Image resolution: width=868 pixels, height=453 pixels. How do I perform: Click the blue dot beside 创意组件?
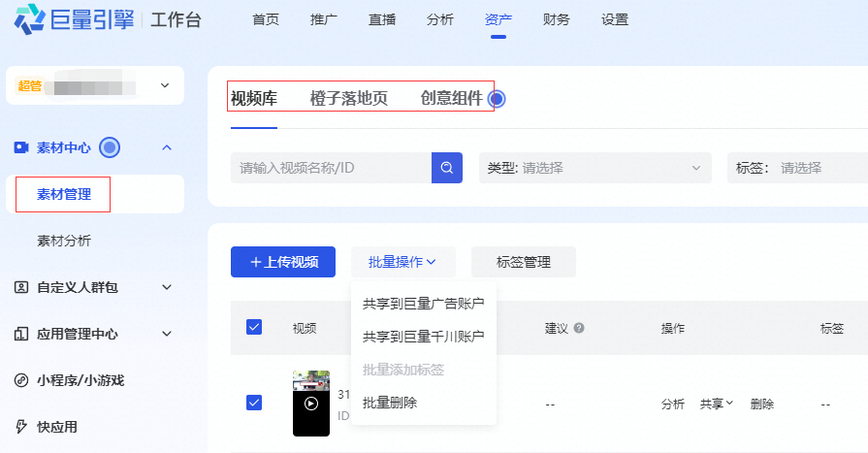pos(497,99)
